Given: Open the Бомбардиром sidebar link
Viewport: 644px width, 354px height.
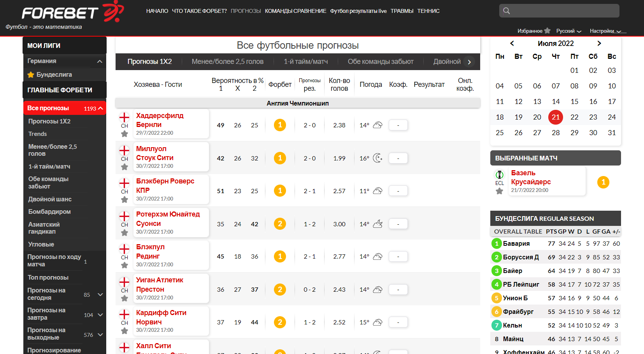Looking at the screenshot, I should [x=49, y=211].
